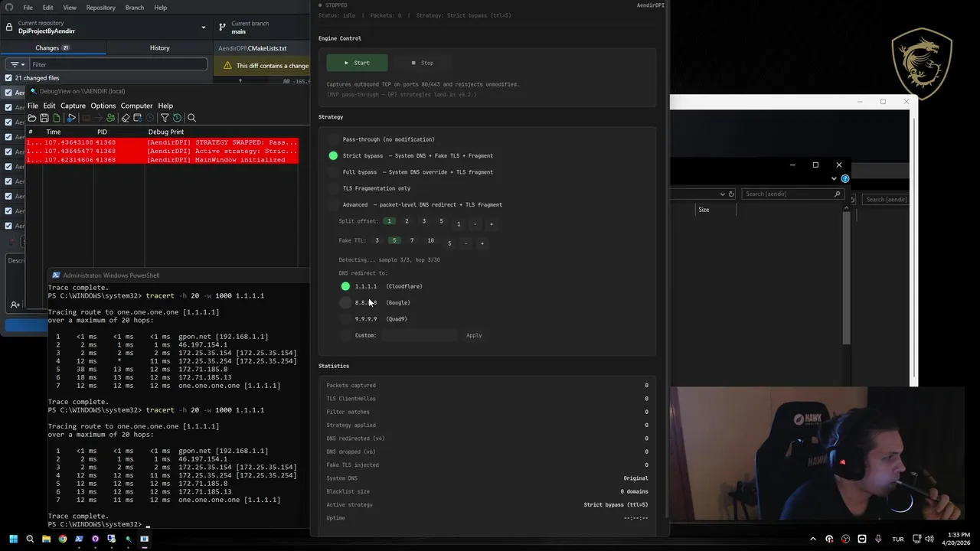Click the Filter input in GitHub Desktop

(x=117, y=64)
